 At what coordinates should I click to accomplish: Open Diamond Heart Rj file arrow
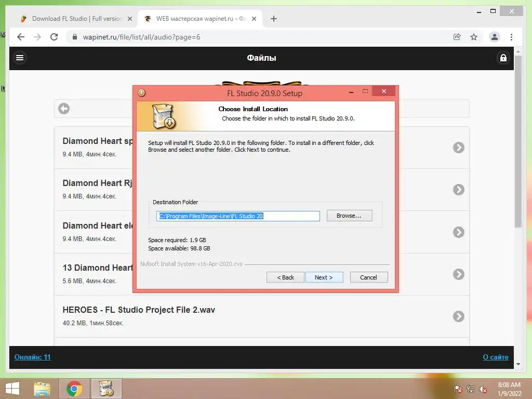pos(458,189)
